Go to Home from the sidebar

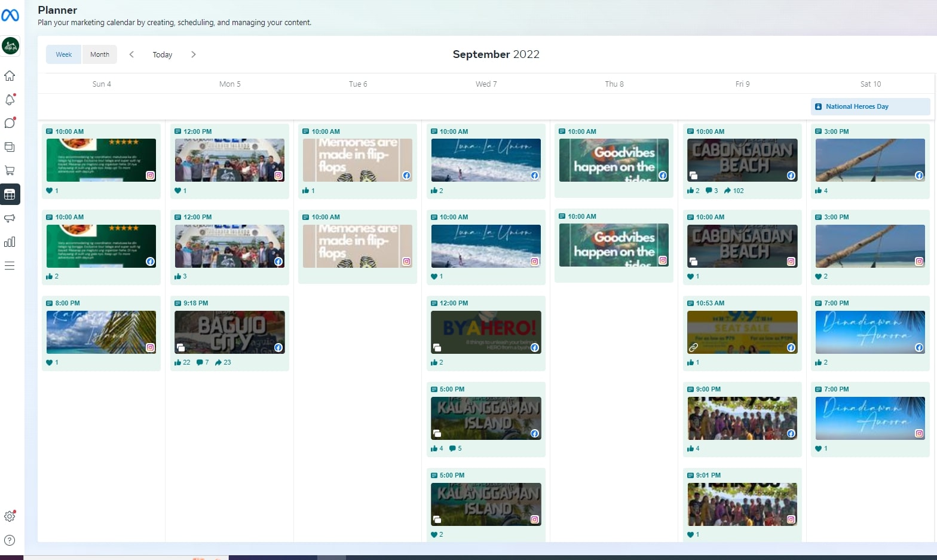click(x=10, y=76)
